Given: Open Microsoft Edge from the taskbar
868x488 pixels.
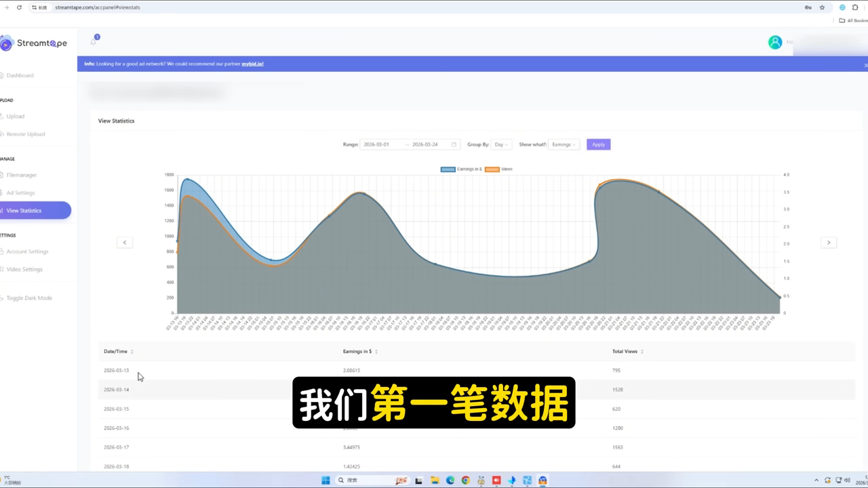Looking at the screenshot, I should click(450, 480).
